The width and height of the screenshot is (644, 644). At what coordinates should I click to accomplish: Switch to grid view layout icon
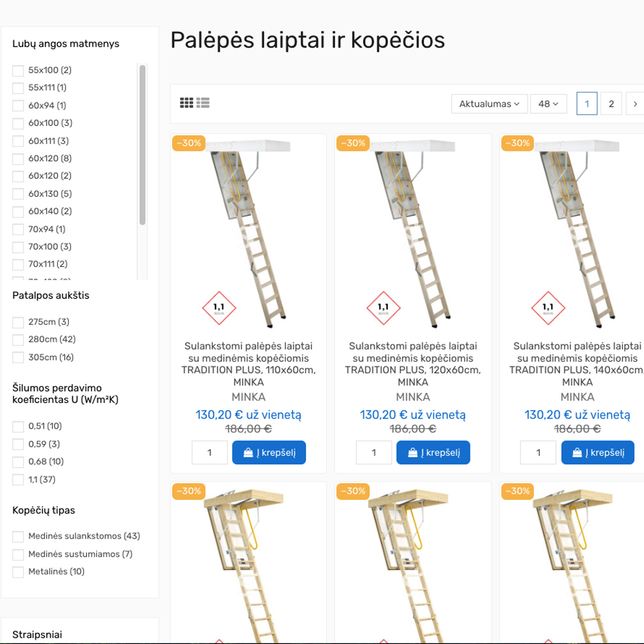[186, 103]
